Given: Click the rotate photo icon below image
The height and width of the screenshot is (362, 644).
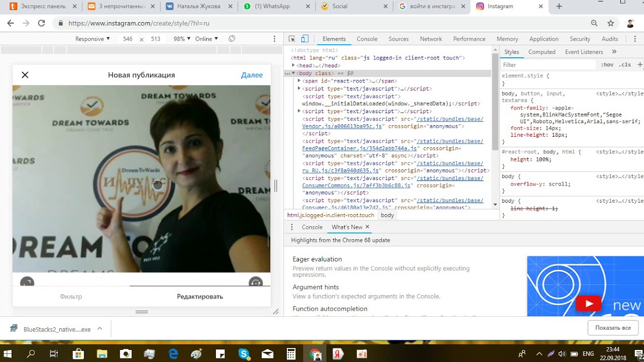Looking at the screenshot, I should [x=256, y=282].
